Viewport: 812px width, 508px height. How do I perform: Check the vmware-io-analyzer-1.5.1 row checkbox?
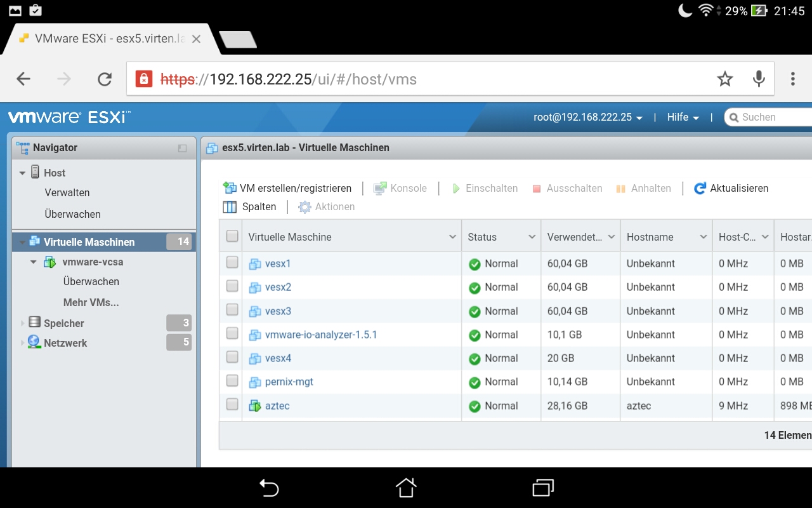[232, 333]
